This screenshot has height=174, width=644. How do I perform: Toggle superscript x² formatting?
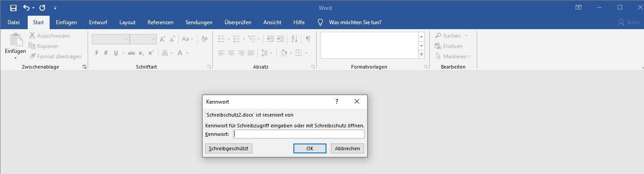[151, 53]
